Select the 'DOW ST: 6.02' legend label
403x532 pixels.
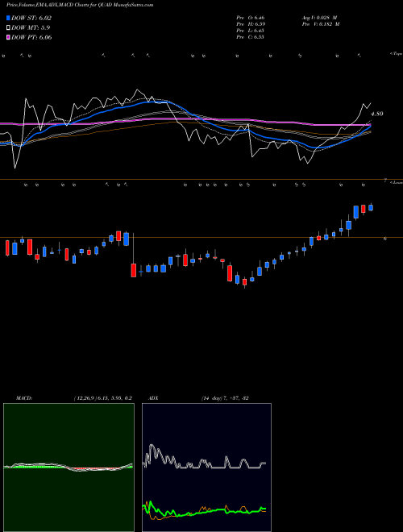click(31, 18)
